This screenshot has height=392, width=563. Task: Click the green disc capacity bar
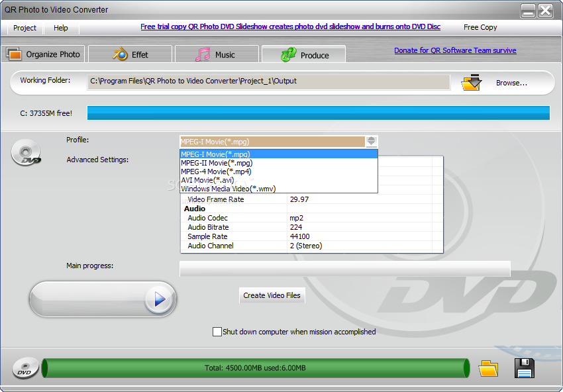[255, 368]
